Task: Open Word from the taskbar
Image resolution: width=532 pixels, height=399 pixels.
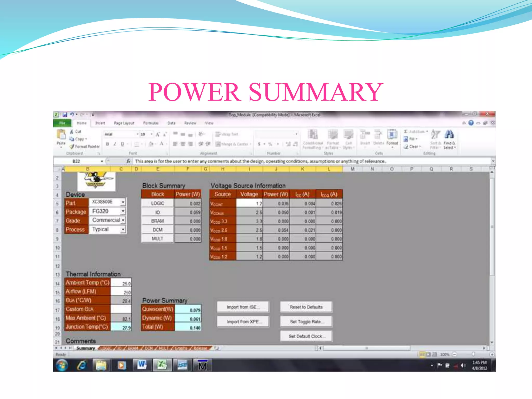Action: [142, 365]
